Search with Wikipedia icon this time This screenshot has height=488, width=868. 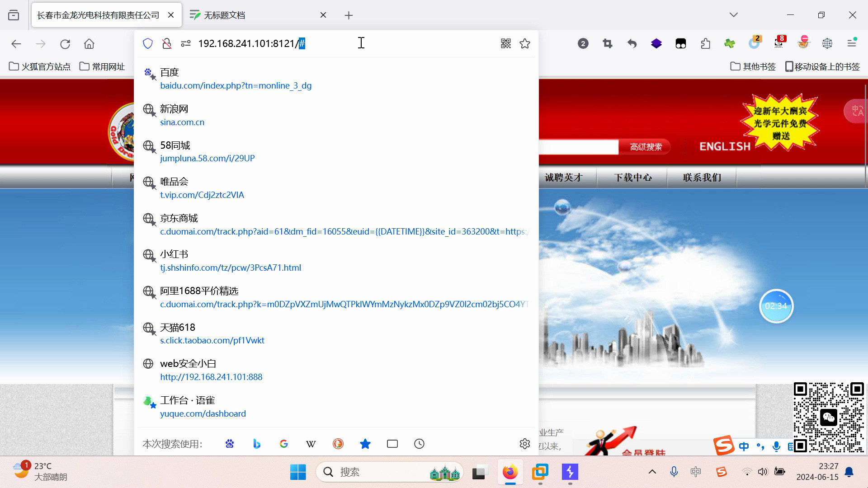tap(311, 444)
